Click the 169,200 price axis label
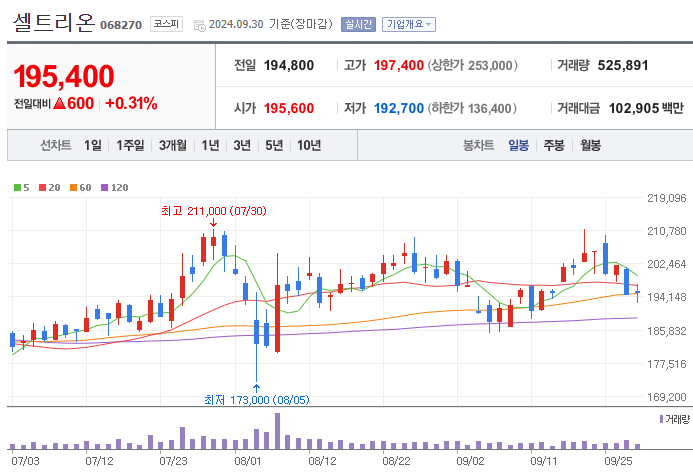Viewport: 693px width, 476px height. point(666,397)
